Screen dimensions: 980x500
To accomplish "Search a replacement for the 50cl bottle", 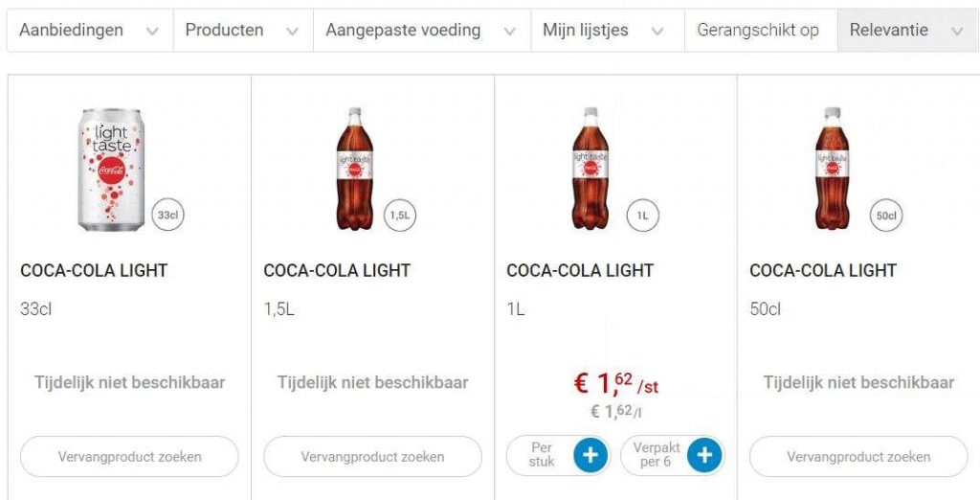I will coord(858,457).
